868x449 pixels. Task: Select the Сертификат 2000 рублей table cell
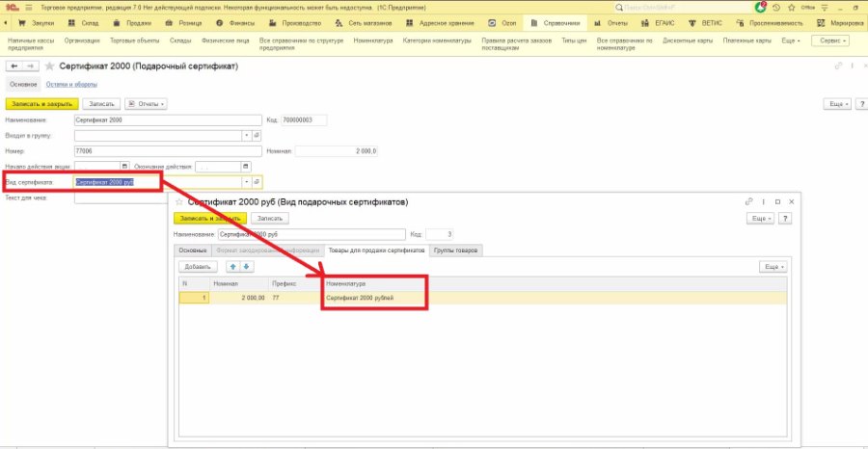373,298
